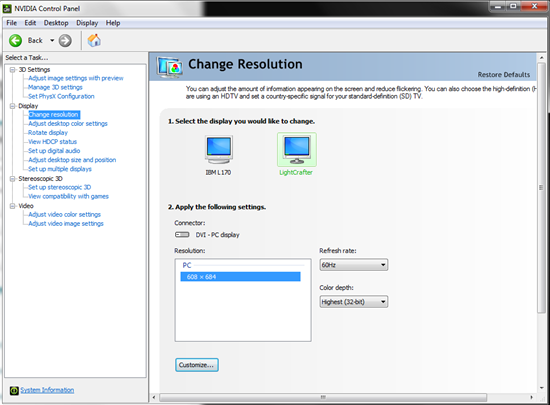Click the Video category label
This screenshot has width=550, height=405.
coord(26,206)
